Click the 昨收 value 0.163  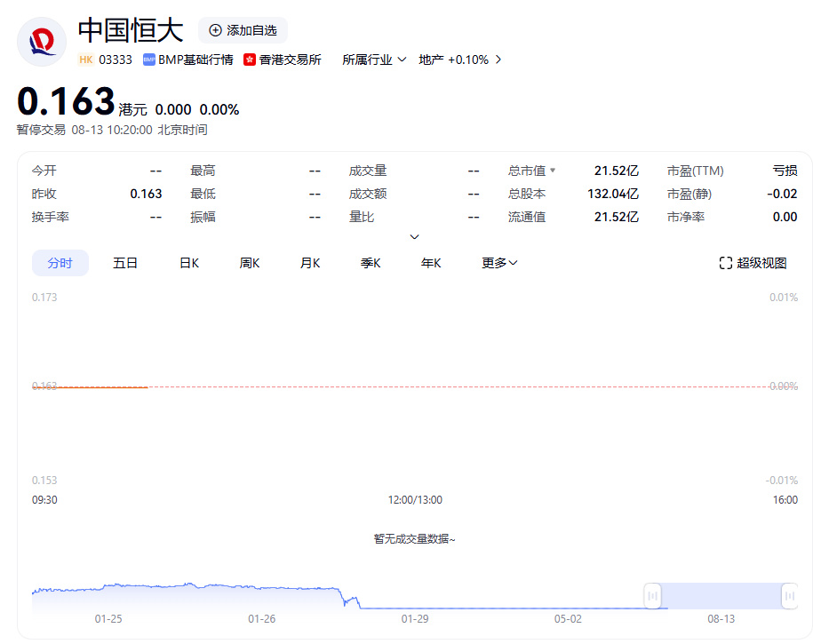146,194
